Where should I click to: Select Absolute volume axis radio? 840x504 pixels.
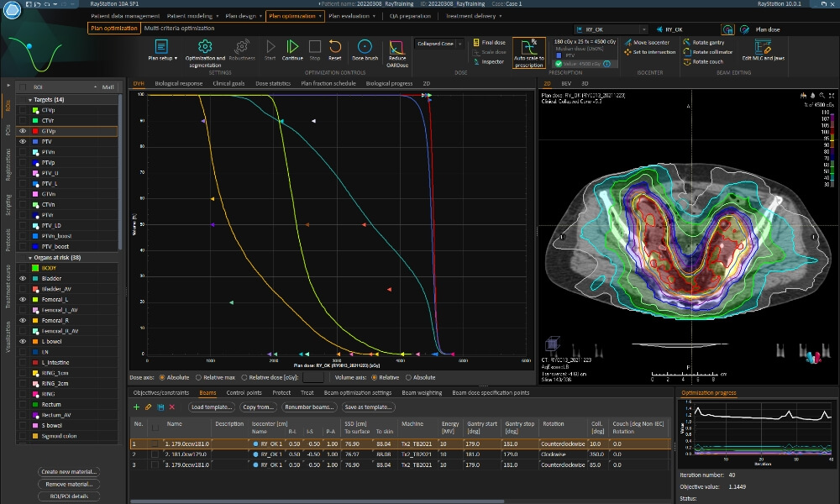(408, 378)
